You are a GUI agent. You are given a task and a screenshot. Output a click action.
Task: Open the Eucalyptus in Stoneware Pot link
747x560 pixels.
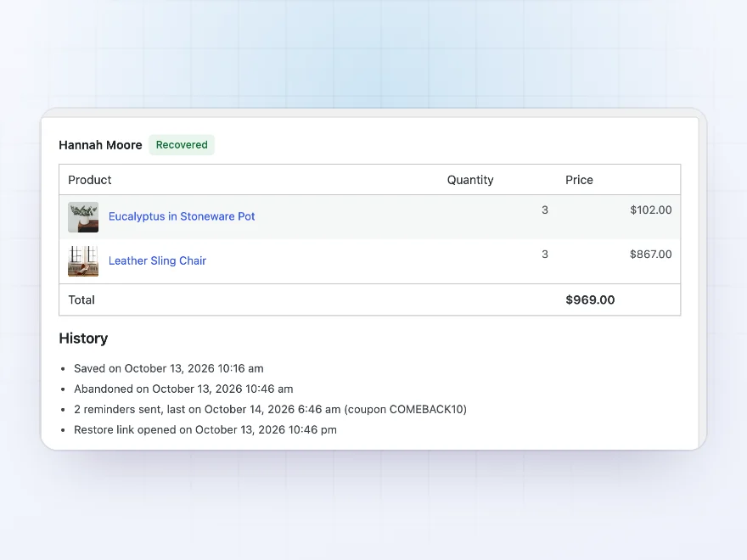(182, 216)
